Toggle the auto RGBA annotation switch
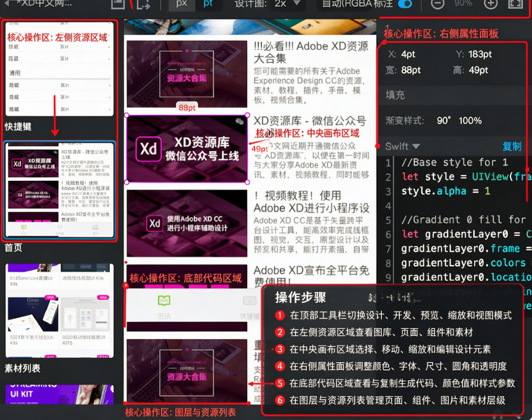Image resolution: width=532 pixels, height=420 pixels. tap(405, 4)
